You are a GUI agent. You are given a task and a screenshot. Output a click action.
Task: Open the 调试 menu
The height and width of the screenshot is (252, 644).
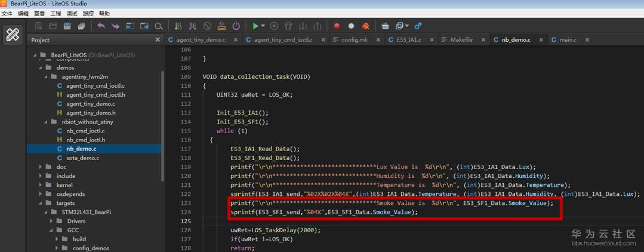(72, 14)
